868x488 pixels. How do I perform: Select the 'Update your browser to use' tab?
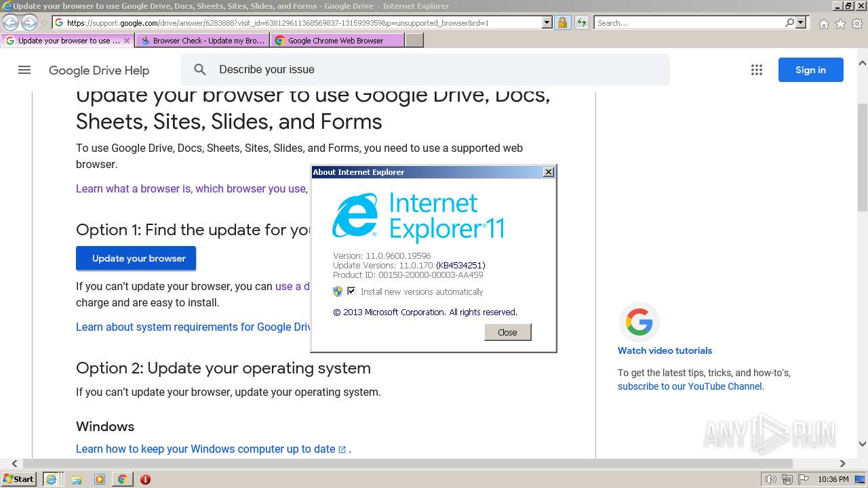(x=68, y=41)
